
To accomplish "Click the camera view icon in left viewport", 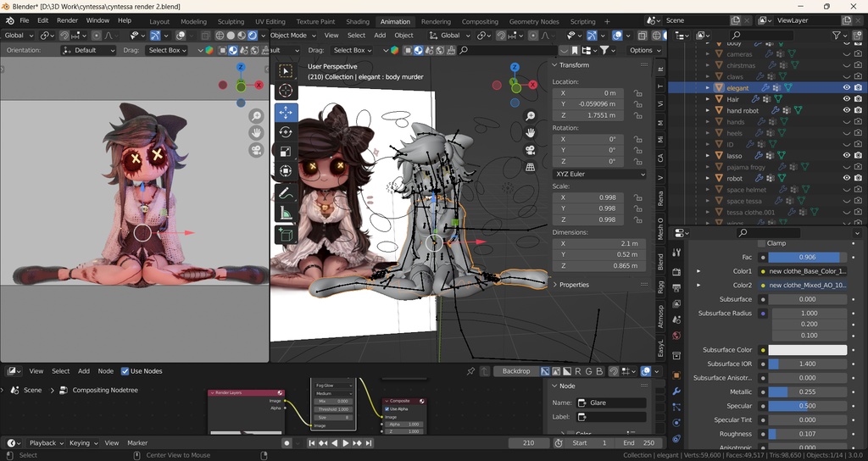I will 256,150.
